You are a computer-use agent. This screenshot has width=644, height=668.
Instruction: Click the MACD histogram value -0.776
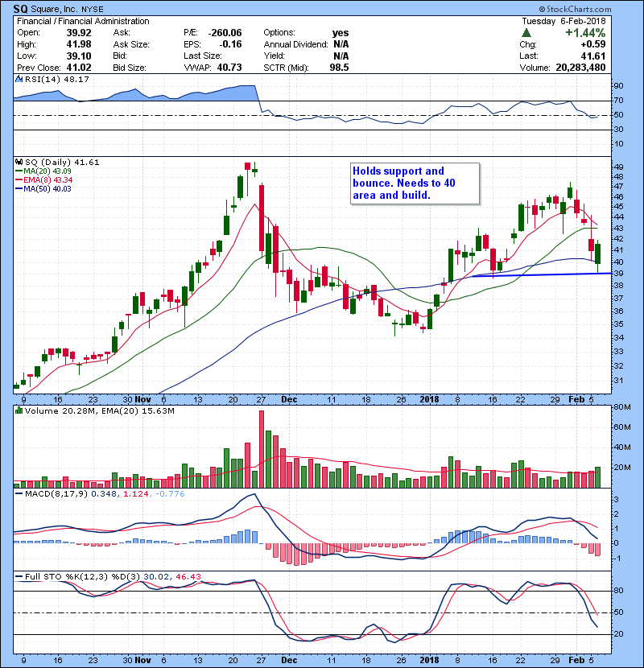(x=170, y=494)
